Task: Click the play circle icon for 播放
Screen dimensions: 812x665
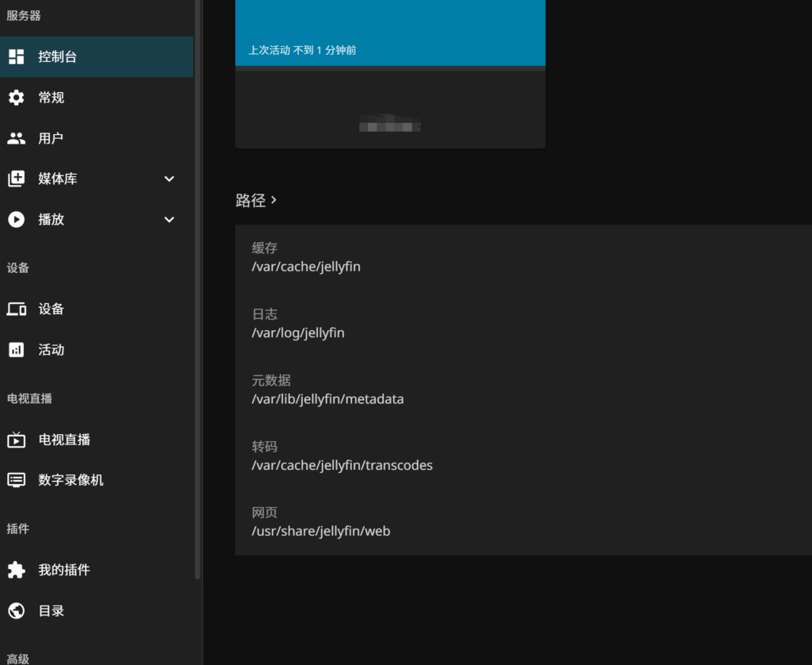Action: tap(16, 219)
